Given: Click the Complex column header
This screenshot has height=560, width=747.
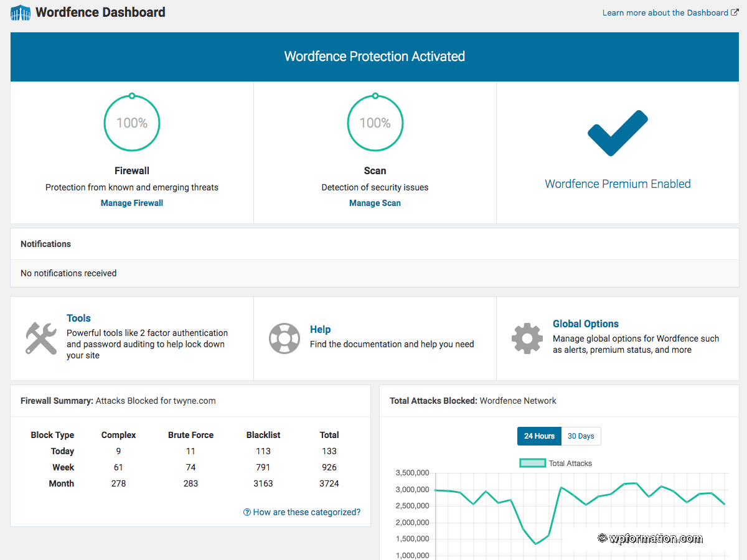Looking at the screenshot, I should point(118,435).
